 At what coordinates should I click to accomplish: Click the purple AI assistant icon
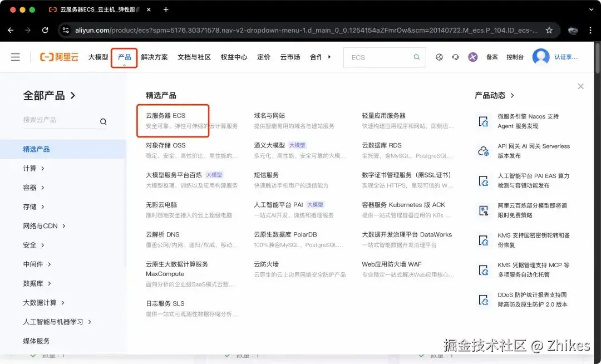472,57
